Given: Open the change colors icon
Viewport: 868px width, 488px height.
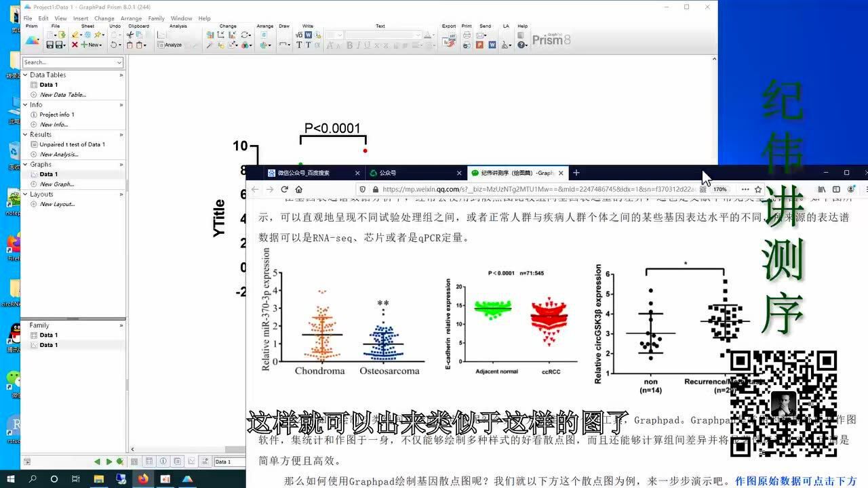Looking at the screenshot, I should click(245, 45).
